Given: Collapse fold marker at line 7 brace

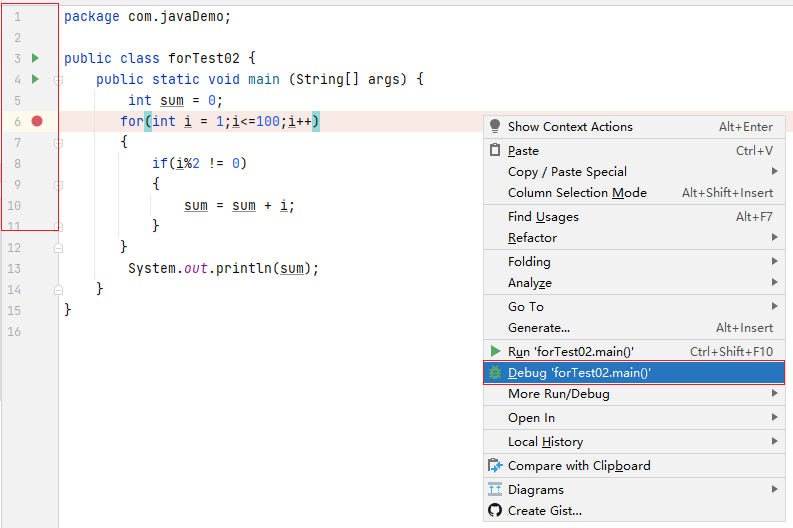Looking at the screenshot, I should pyautogui.click(x=59, y=143).
